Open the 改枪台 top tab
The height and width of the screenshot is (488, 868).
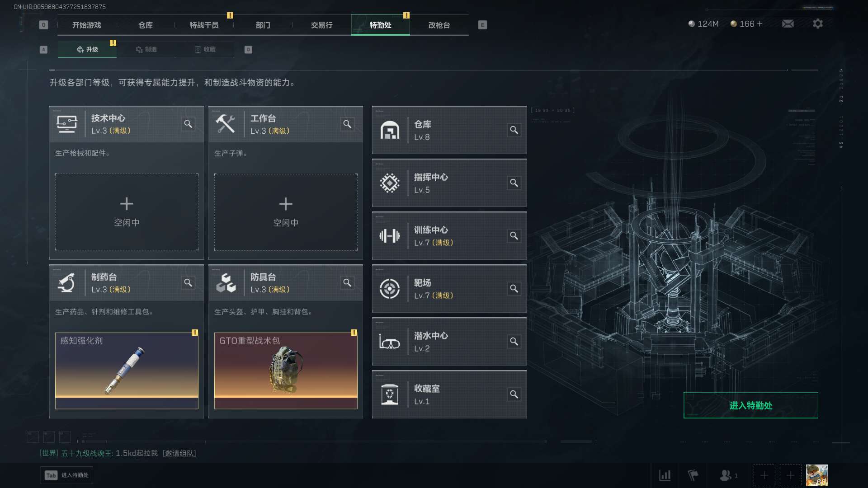click(439, 25)
